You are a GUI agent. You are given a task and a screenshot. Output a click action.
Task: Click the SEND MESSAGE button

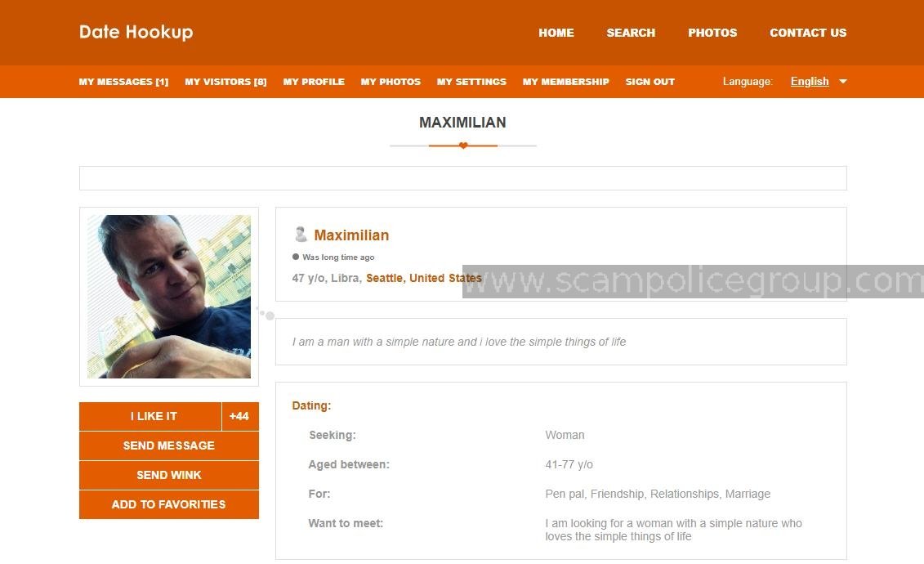click(x=169, y=445)
